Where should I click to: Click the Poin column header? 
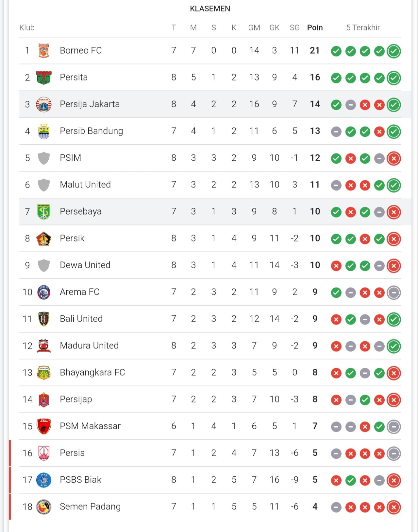pos(315,28)
